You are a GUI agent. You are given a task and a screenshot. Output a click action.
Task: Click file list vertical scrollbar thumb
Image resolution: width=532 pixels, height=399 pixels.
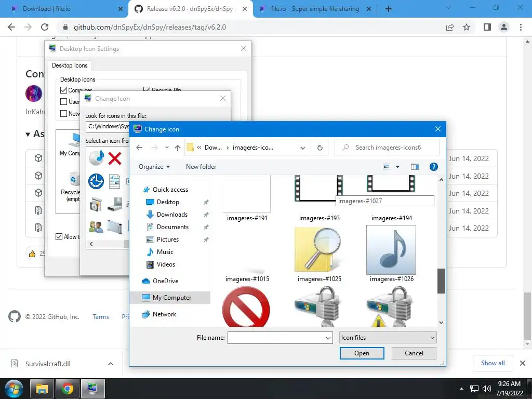(441, 281)
